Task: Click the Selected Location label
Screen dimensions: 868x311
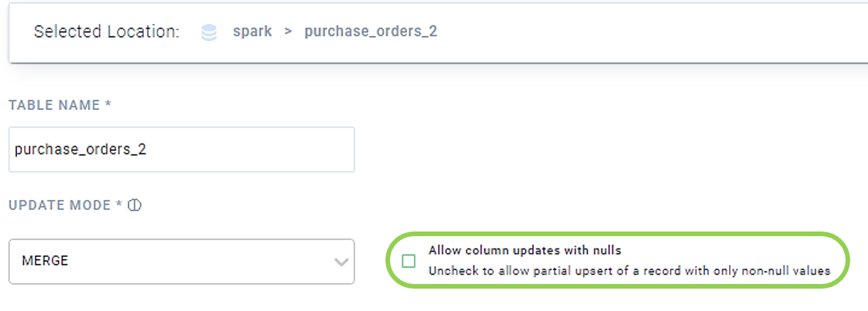Action: (107, 32)
